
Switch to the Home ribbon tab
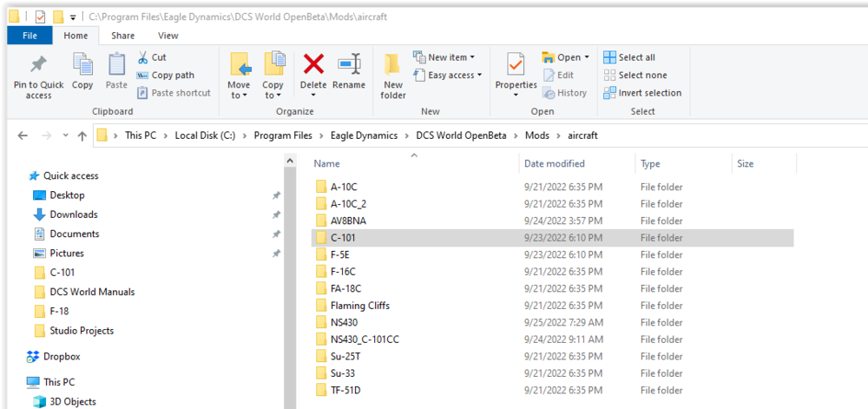tap(76, 36)
